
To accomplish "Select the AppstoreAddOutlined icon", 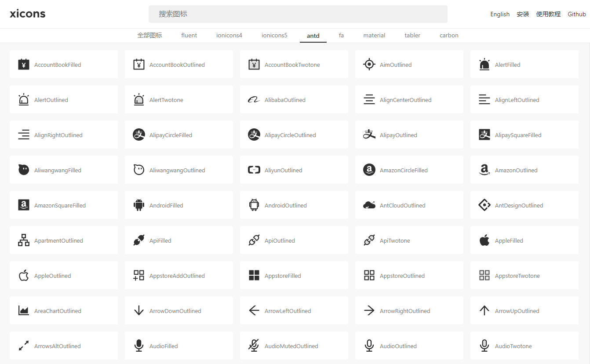I will click(139, 276).
